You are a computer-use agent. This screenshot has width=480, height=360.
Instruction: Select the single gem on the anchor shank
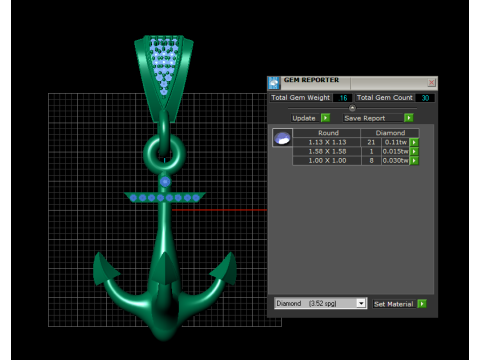coord(165,182)
